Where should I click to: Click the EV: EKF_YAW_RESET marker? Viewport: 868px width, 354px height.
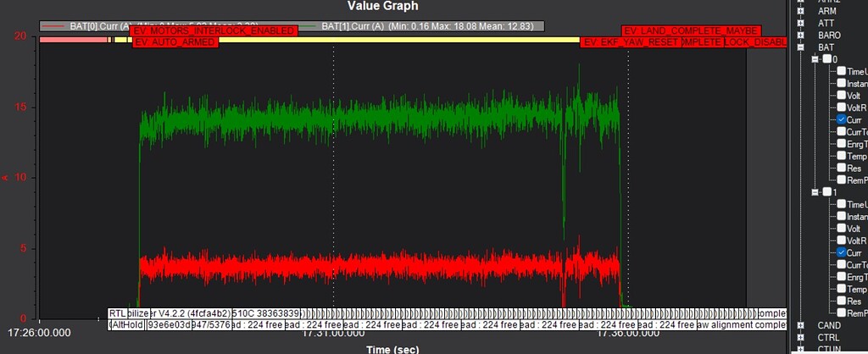[630, 42]
